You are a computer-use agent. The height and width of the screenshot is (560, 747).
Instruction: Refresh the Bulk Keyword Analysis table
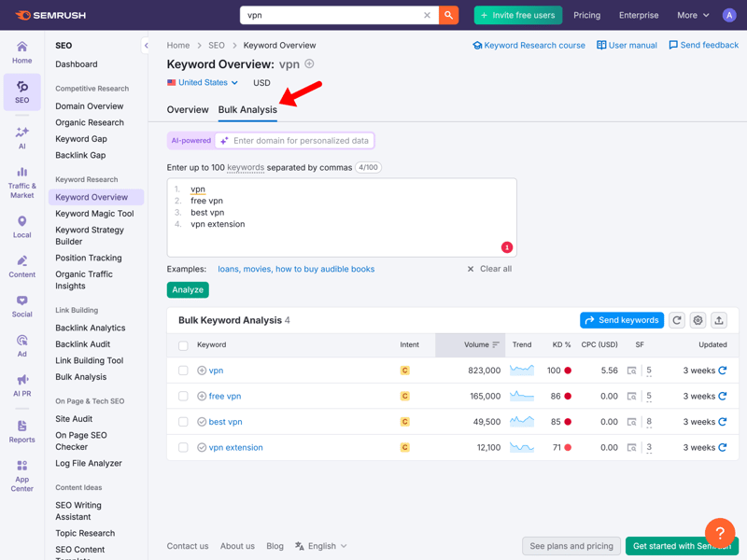[677, 320]
